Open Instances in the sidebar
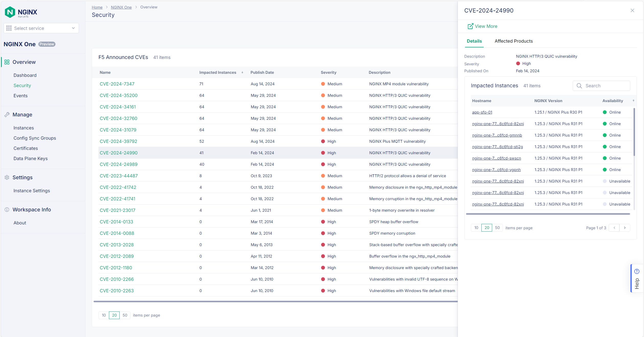The height and width of the screenshot is (337, 644). (24, 128)
